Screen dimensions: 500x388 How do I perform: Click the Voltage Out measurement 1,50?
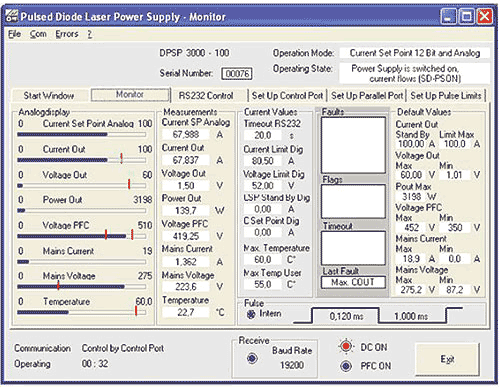tap(186, 186)
